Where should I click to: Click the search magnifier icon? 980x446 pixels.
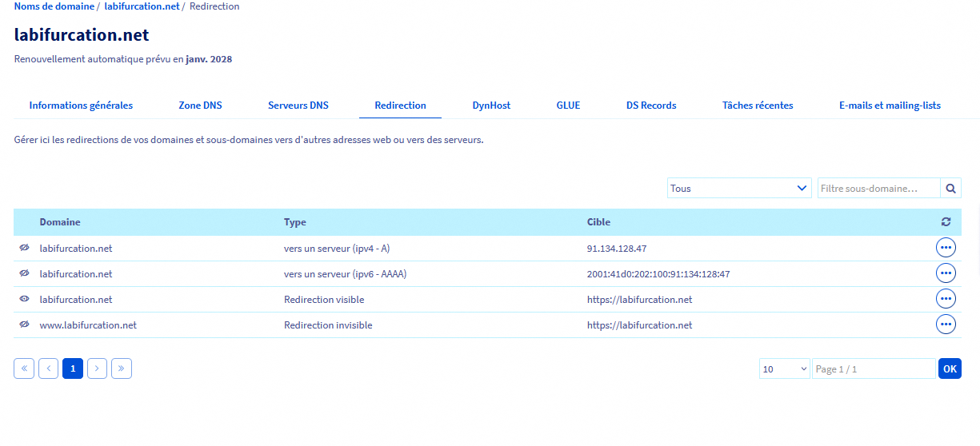coord(950,189)
